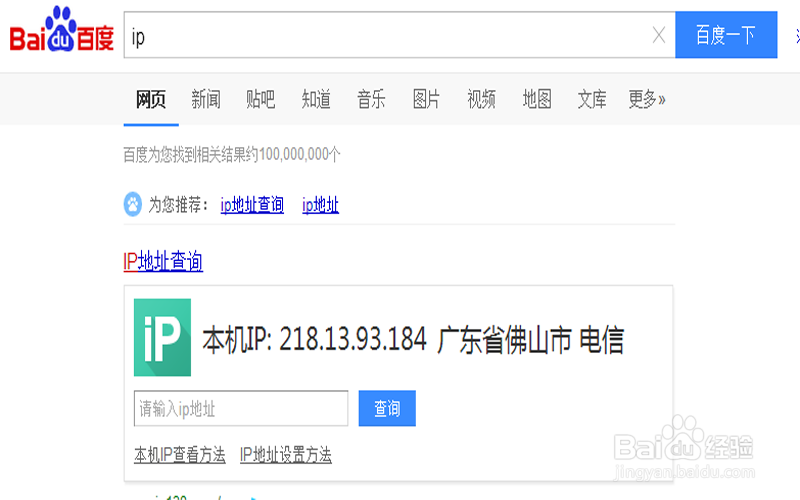The height and width of the screenshot is (500, 800).
Task: Click the Baidu paw recommendation icon
Action: [133, 205]
